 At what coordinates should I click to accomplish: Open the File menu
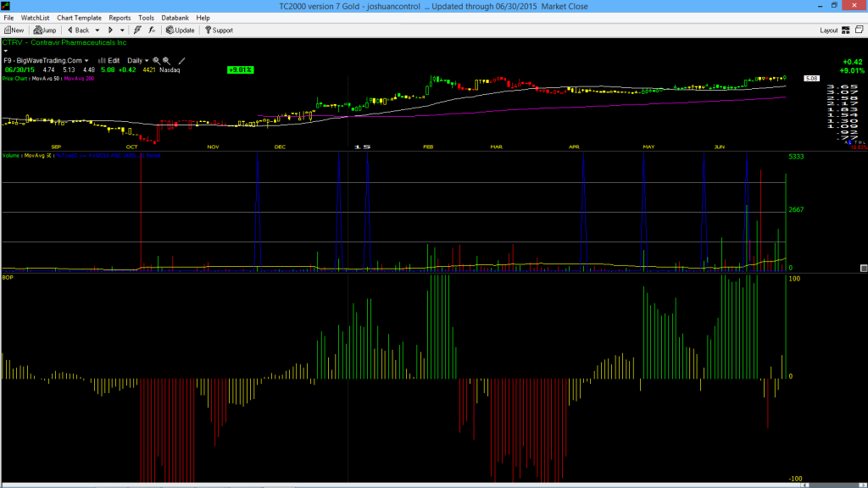pyautogui.click(x=8, y=18)
